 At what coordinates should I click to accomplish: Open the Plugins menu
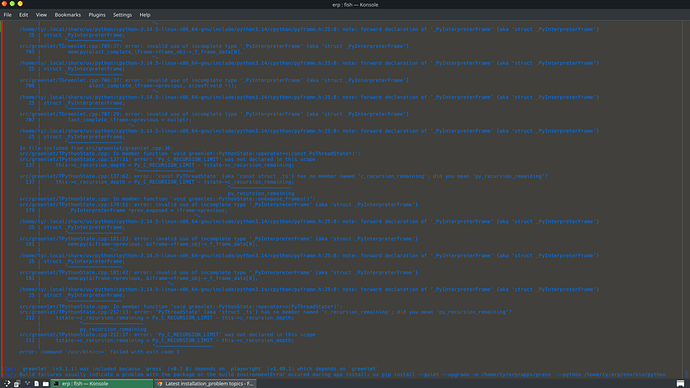[97, 15]
